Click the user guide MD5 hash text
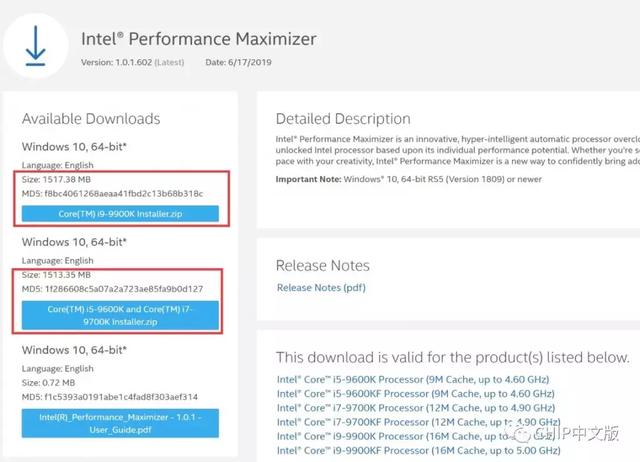Image resolution: width=640 pixels, height=462 pixels. click(110, 397)
